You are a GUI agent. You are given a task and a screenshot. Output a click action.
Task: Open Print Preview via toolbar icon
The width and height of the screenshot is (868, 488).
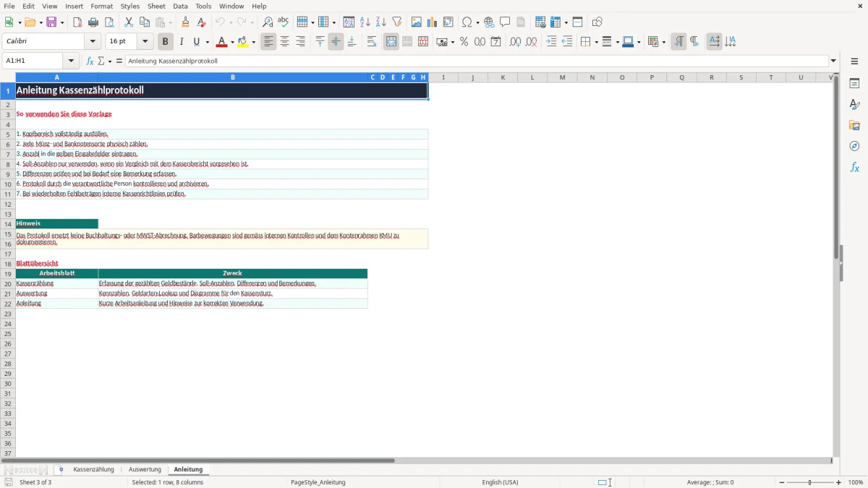tap(109, 22)
